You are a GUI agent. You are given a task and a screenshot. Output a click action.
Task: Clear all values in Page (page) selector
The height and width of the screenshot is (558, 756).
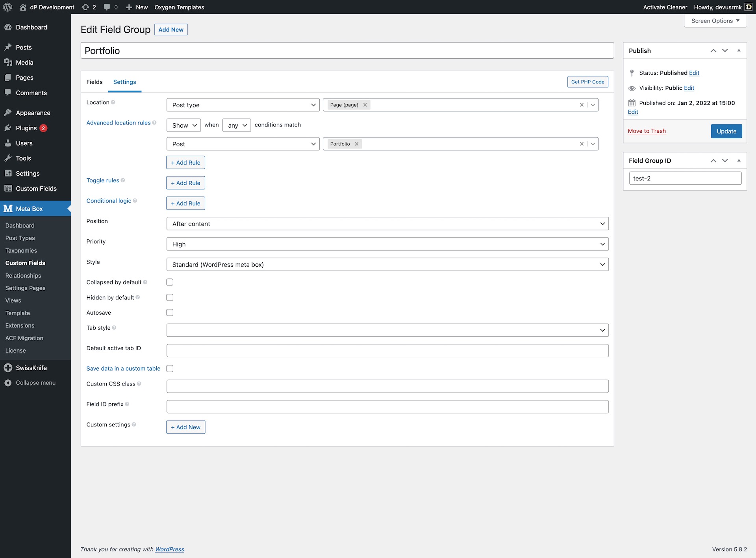click(582, 105)
